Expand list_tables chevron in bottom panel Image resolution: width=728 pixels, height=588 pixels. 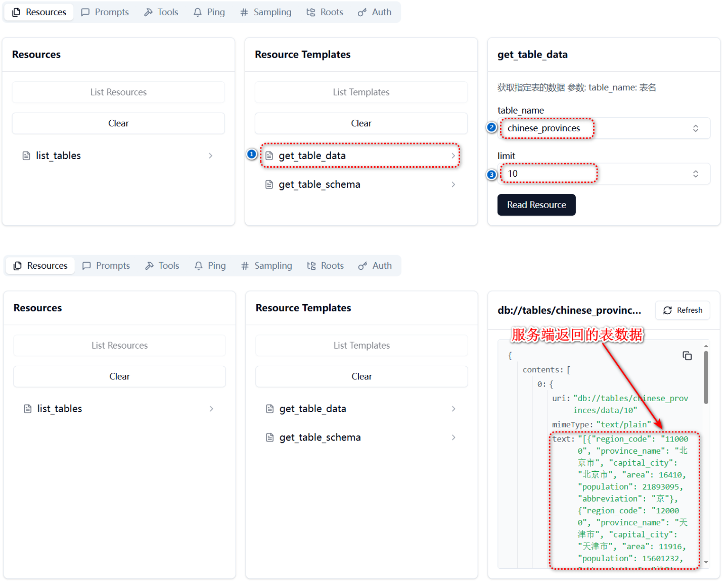211,409
